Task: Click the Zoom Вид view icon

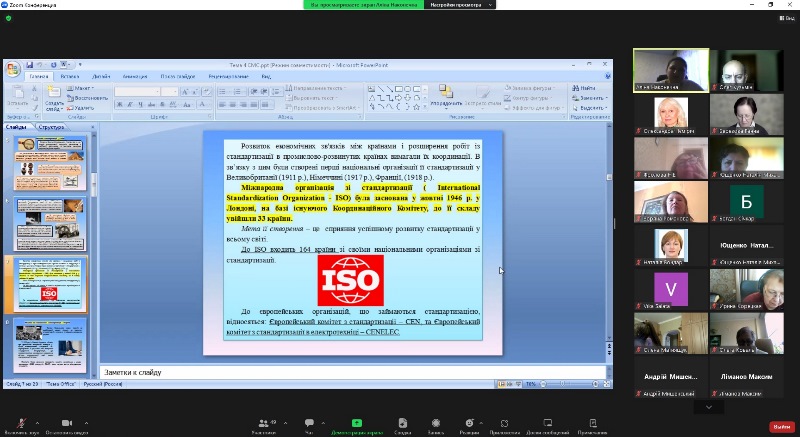Action: click(788, 18)
